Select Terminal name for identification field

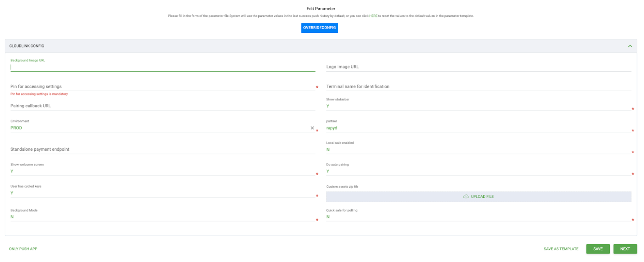pyautogui.click(x=478, y=86)
